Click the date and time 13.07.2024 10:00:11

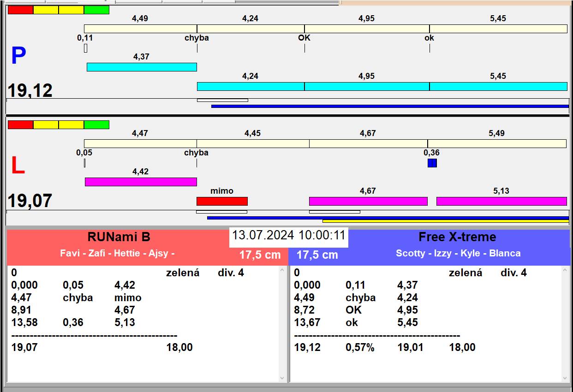288,235
